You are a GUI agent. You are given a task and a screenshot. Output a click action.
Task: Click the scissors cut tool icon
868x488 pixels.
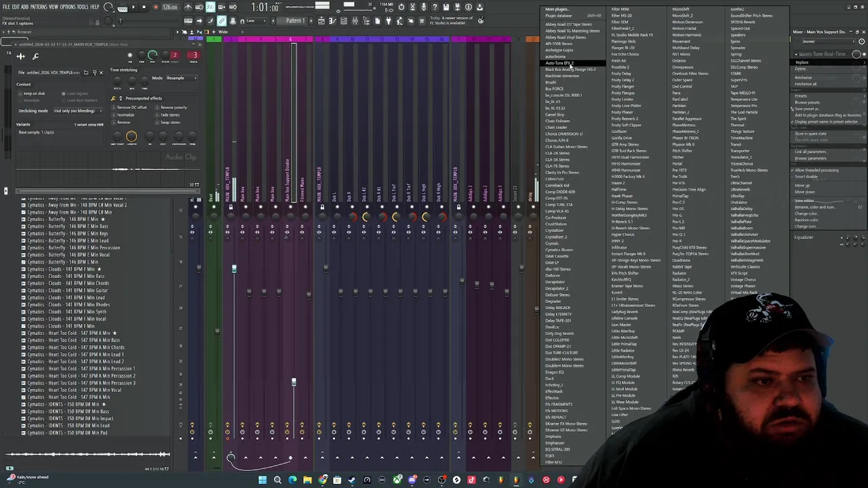coord(412,7)
